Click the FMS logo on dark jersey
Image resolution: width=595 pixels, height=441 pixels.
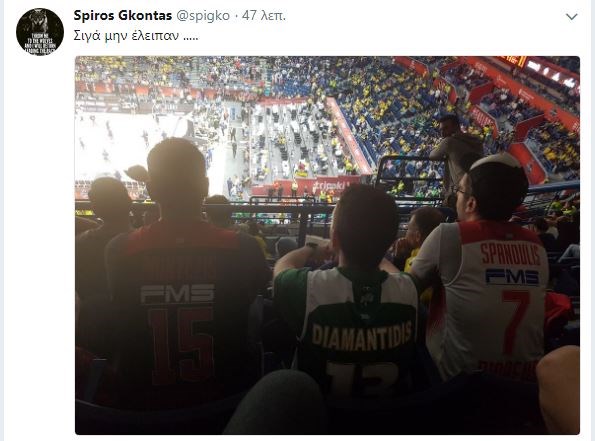177,295
